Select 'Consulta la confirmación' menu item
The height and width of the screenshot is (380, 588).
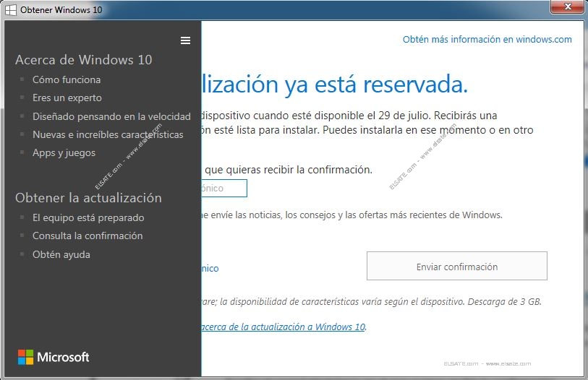point(88,236)
